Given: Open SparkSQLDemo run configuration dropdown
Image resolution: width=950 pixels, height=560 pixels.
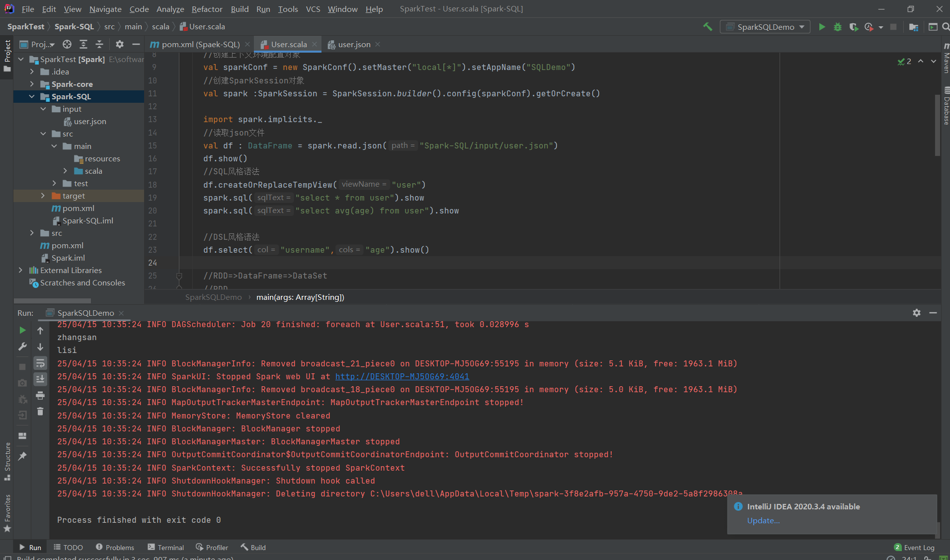Looking at the screenshot, I should point(765,27).
